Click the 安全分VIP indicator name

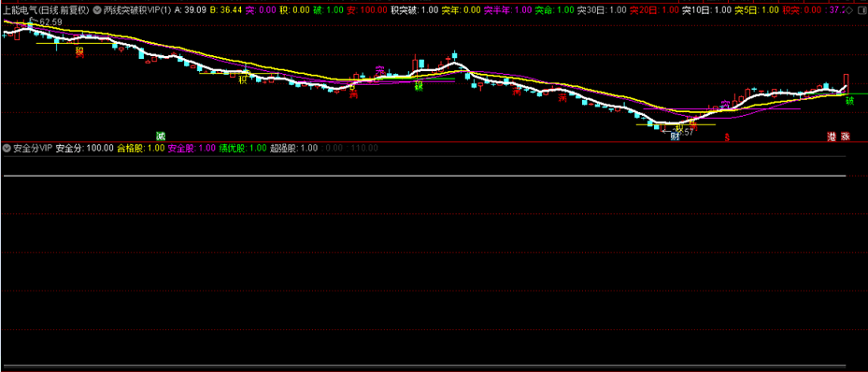32,148
